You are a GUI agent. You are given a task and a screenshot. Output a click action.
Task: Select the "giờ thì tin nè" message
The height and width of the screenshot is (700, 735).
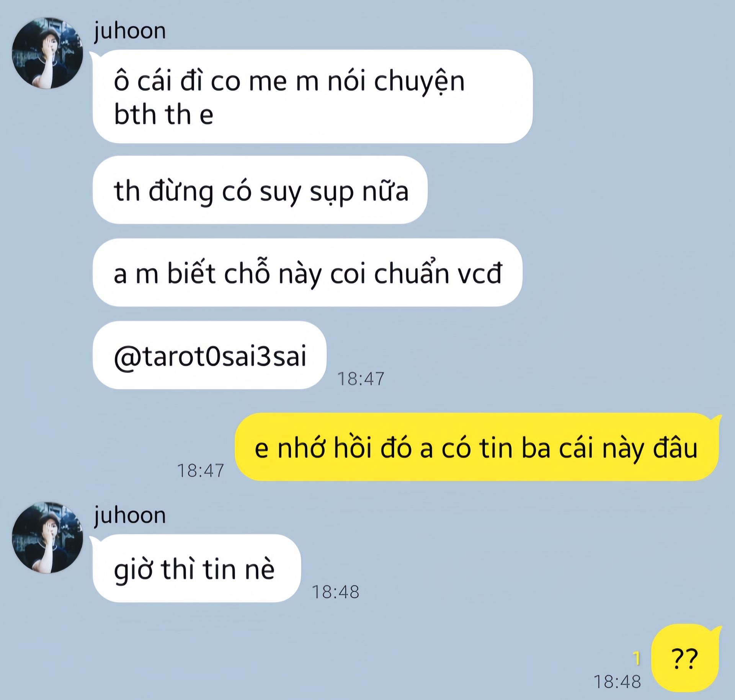tap(197, 568)
